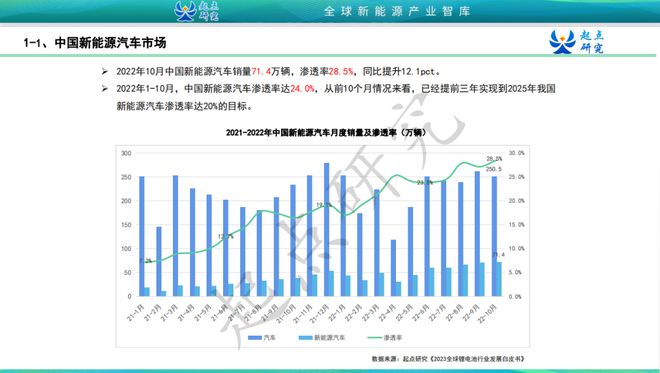Select the shortest 汽车 bar at 22-4月
This screenshot has height=373, width=660.
394,268
